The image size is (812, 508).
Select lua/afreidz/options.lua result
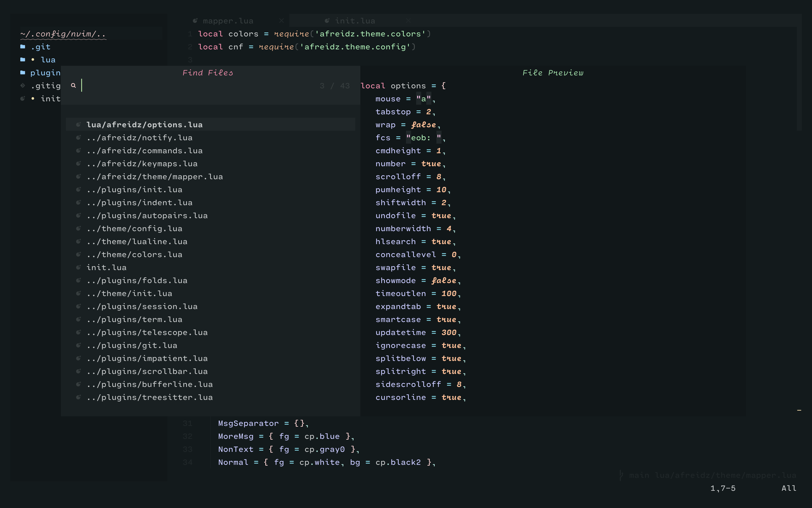[210, 124]
